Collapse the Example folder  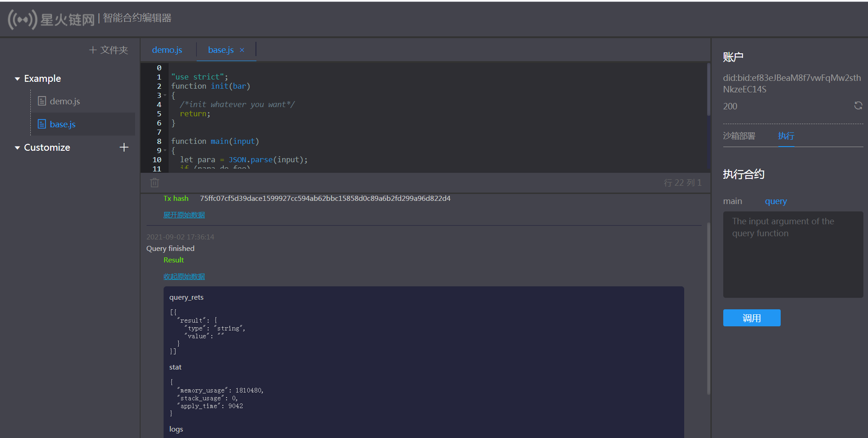pyautogui.click(x=17, y=79)
